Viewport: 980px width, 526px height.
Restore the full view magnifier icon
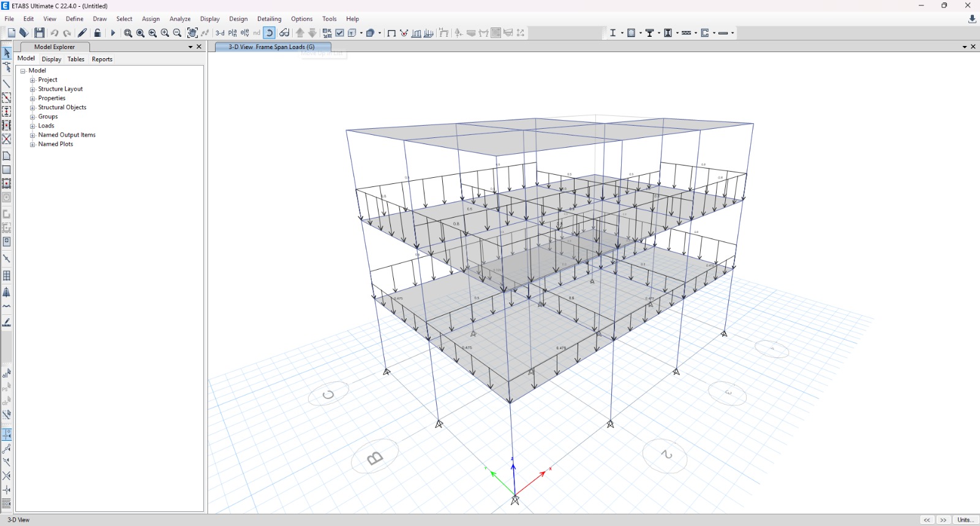140,33
